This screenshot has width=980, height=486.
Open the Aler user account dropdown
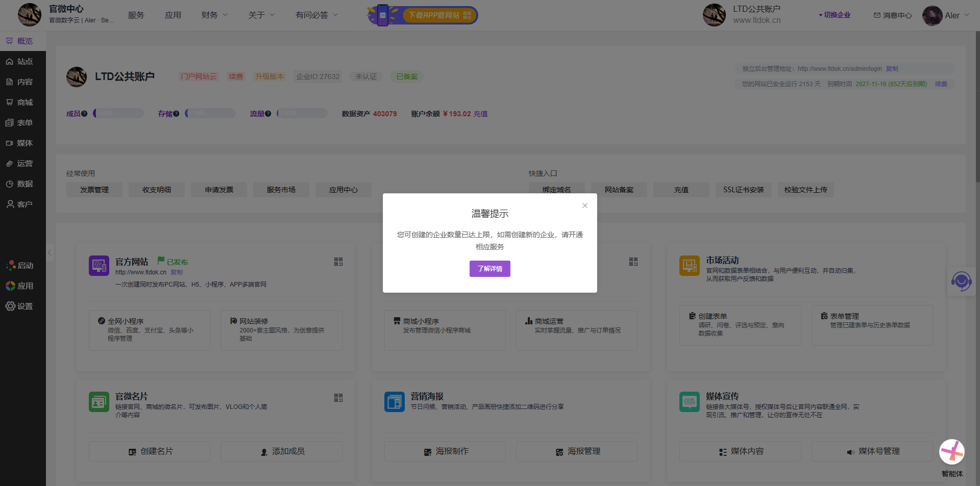[946, 15]
